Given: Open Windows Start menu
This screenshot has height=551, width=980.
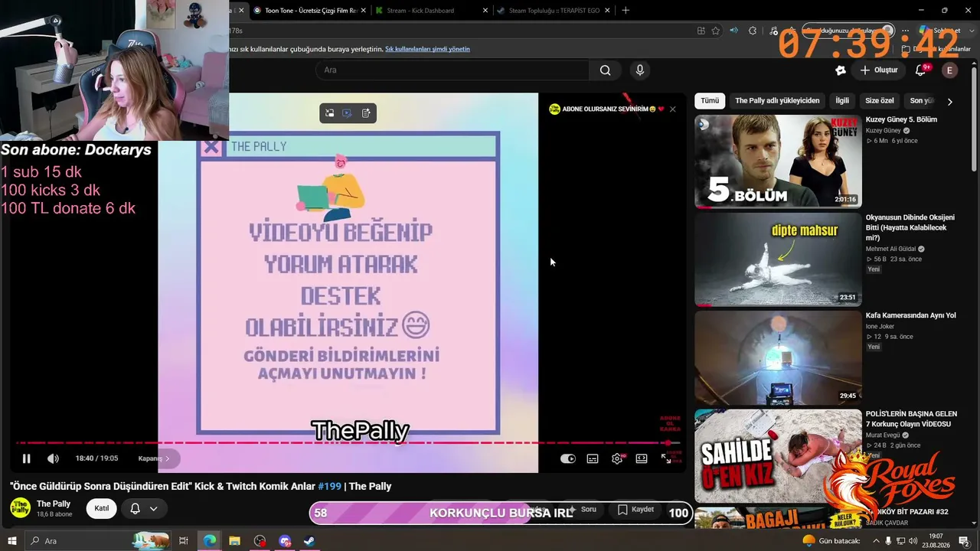Looking at the screenshot, I should [x=11, y=541].
